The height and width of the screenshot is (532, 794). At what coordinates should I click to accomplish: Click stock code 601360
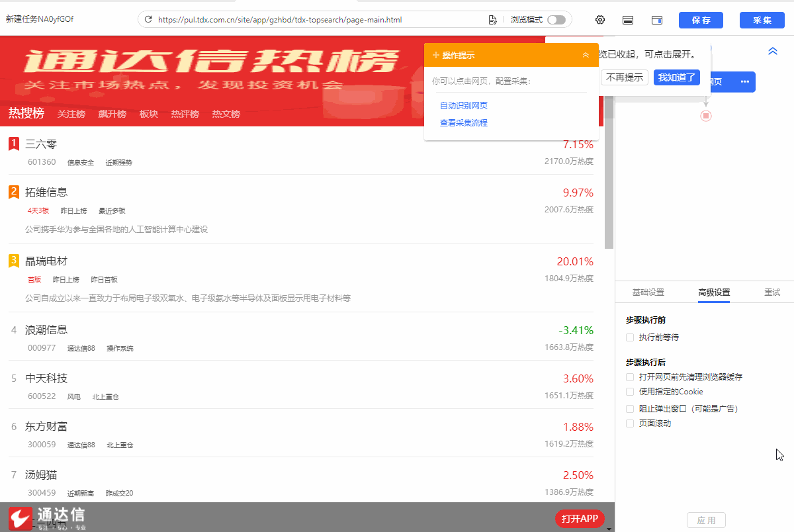click(x=42, y=162)
